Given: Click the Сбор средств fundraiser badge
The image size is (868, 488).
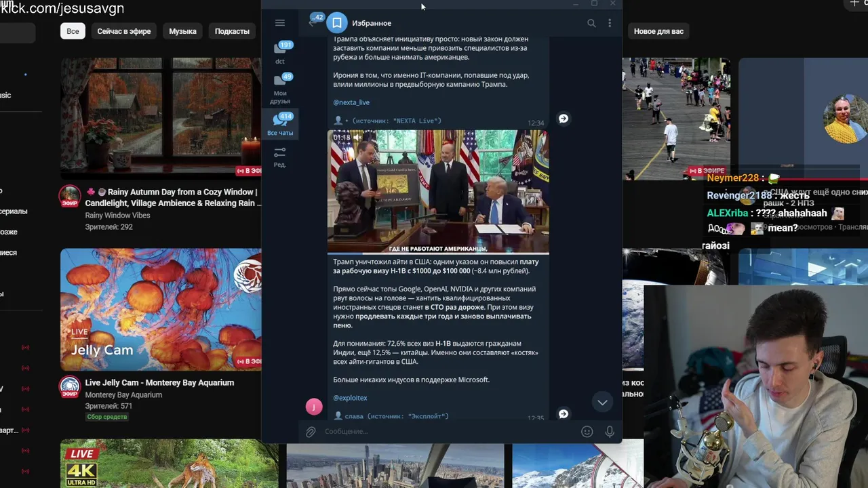Looking at the screenshot, I should [x=106, y=417].
